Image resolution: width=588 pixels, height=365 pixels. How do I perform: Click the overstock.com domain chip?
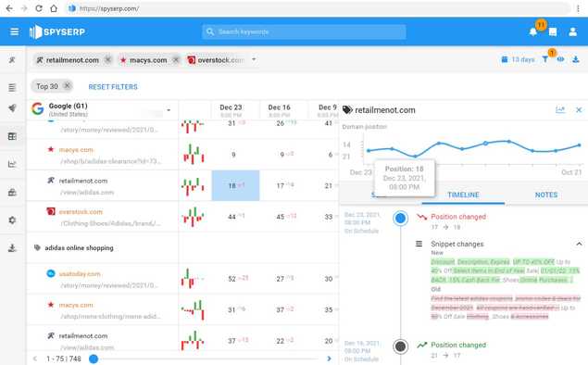pyautogui.click(x=217, y=60)
